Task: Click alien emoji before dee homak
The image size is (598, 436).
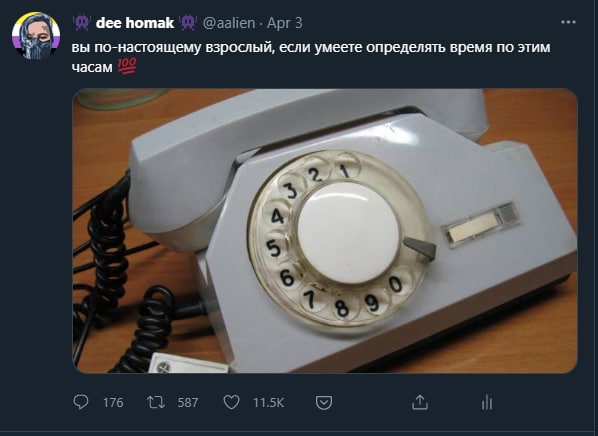Action: (x=81, y=23)
